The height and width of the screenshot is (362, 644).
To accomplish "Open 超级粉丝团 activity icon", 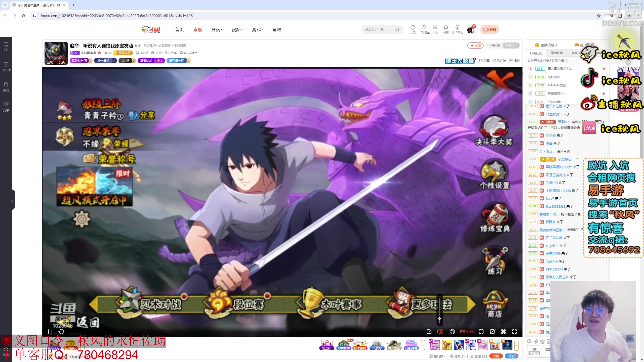I will click(327, 345).
